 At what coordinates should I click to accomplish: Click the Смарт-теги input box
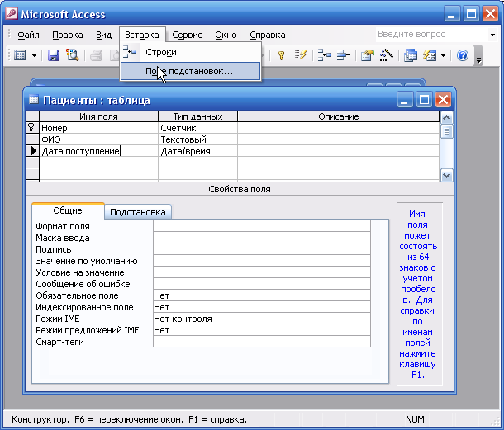tap(262, 342)
